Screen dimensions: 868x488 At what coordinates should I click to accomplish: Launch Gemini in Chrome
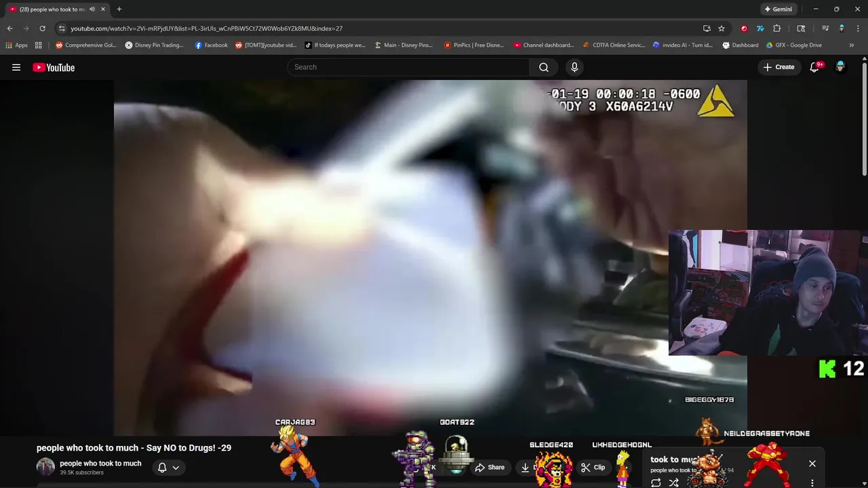[x=777, y=9]
